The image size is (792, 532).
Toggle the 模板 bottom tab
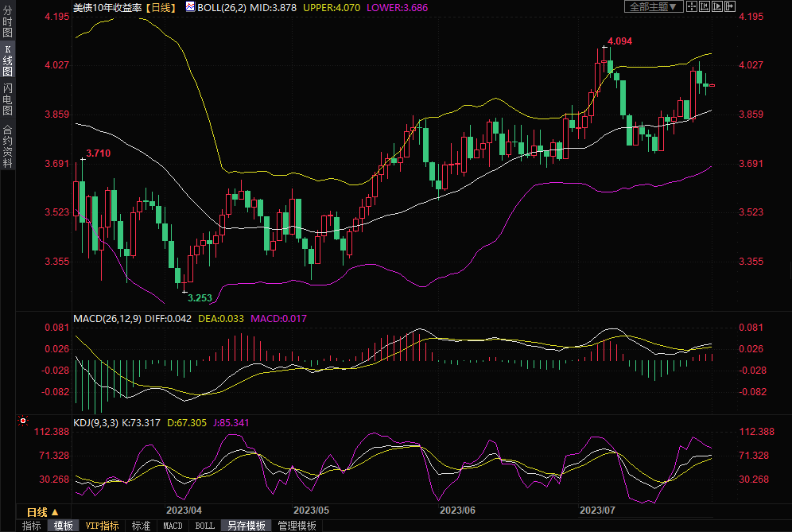point(64,526)
